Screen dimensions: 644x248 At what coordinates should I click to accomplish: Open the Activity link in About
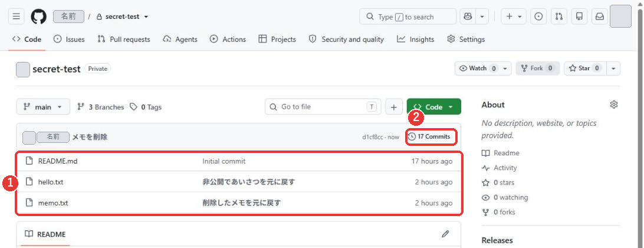pyautogui.click(x=500, y=168)
